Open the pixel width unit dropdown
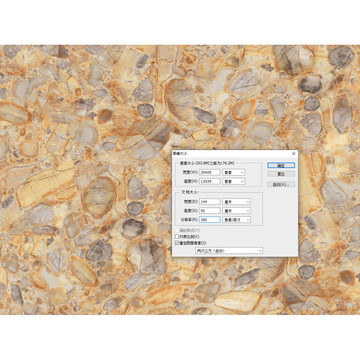 234,172
